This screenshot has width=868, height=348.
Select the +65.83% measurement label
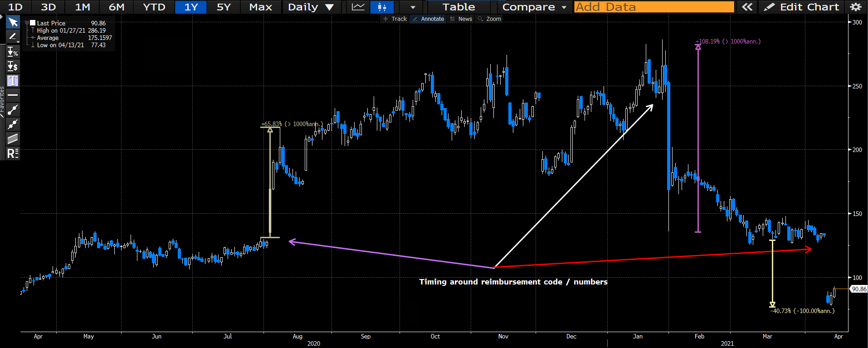point(292,124)
